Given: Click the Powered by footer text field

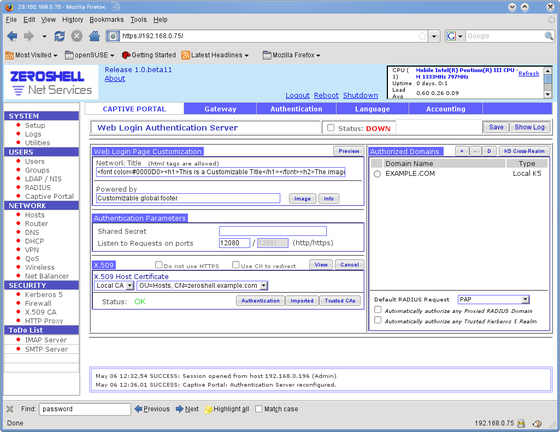Looking at the screenshot, I should (x=188, y=199).
